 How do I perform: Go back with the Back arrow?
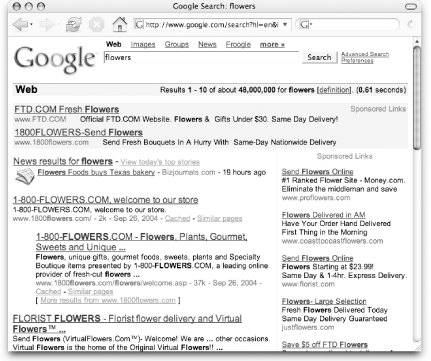[x=20, y=25]
